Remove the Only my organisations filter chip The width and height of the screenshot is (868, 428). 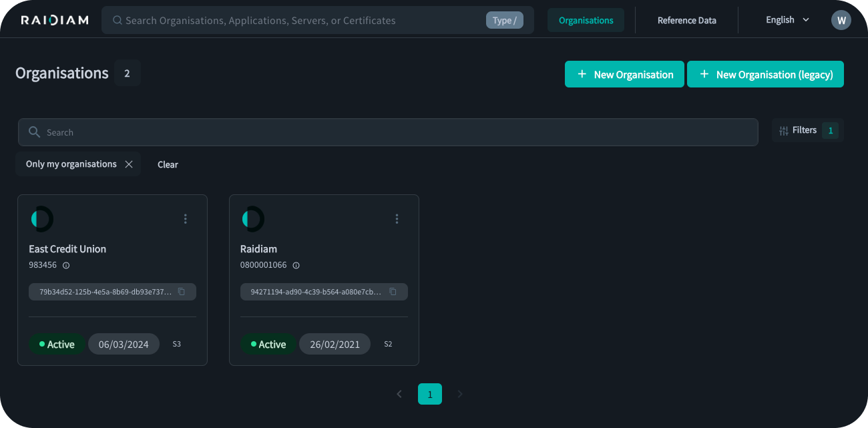coord(128,164)
